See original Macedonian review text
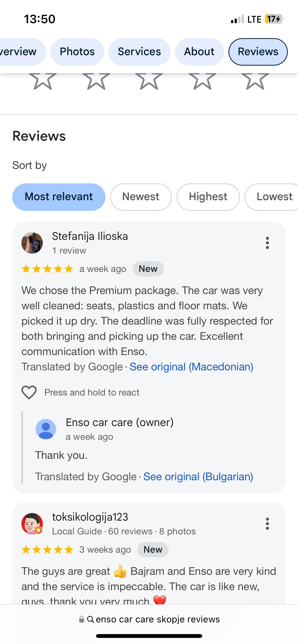Image resolution: width=298 pixels, height=644 pixels. click(191, 367)
